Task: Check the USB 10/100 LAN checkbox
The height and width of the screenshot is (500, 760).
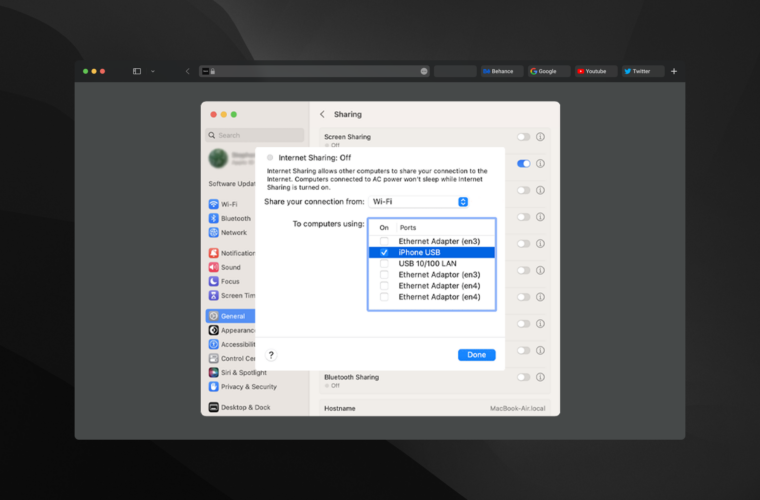Action: click(x=384, y=263)
